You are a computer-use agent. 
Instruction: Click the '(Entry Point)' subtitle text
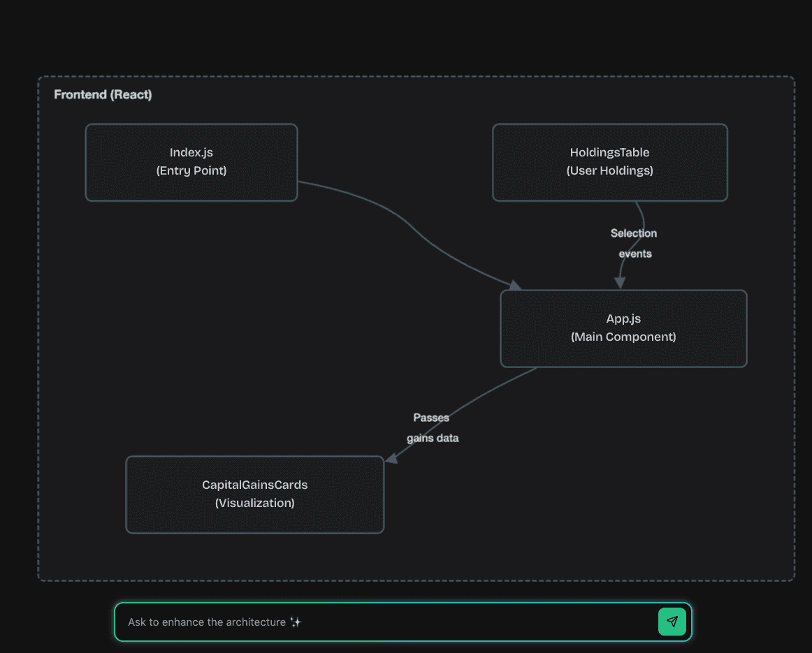(191, 170)
